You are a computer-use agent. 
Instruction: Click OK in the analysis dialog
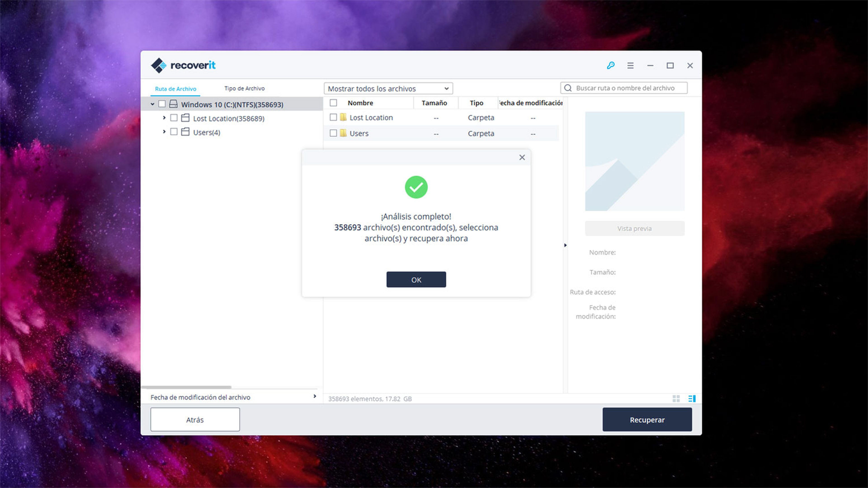click(416, 280)
